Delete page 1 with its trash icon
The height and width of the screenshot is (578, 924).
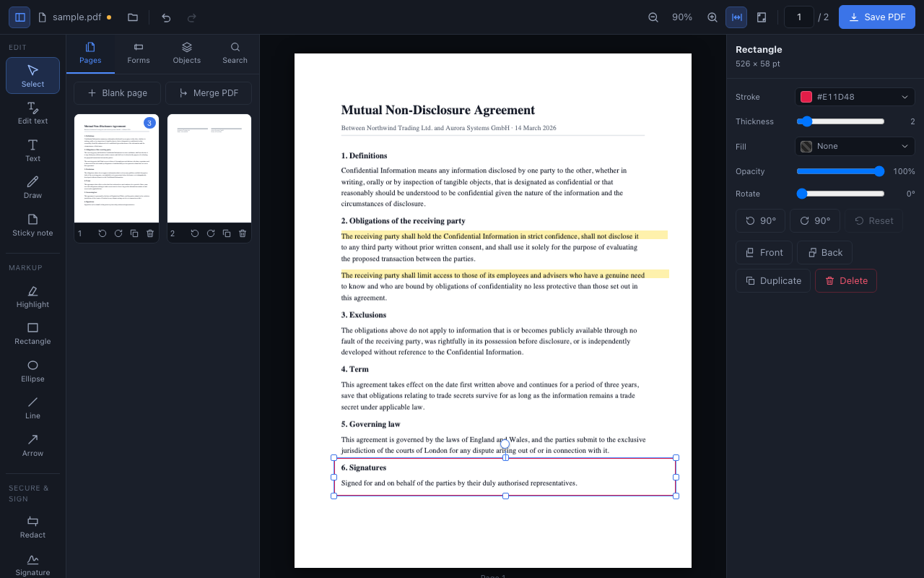pyautogui.click(x=150, y=233)
